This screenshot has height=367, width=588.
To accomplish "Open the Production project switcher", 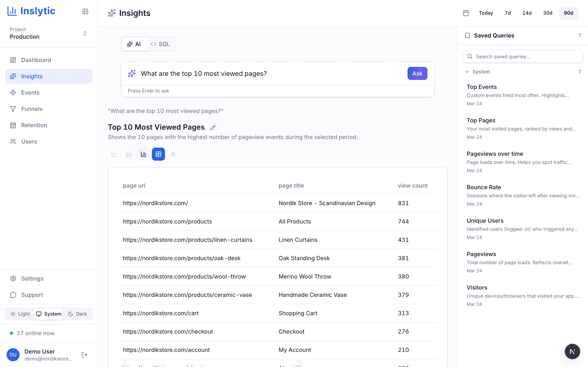I will click(x=85, y=33).
